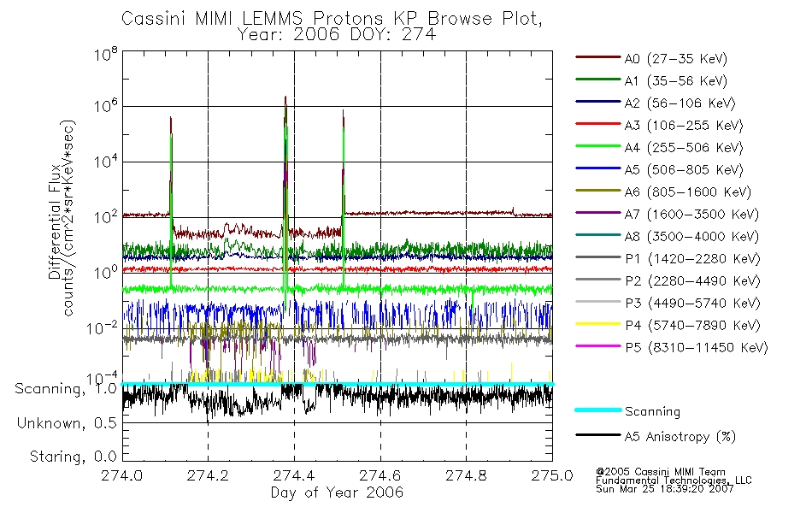Click the cyan Scanning legend entry
Image resolution: width=812 pixels, height=513 pixels.
628,411
